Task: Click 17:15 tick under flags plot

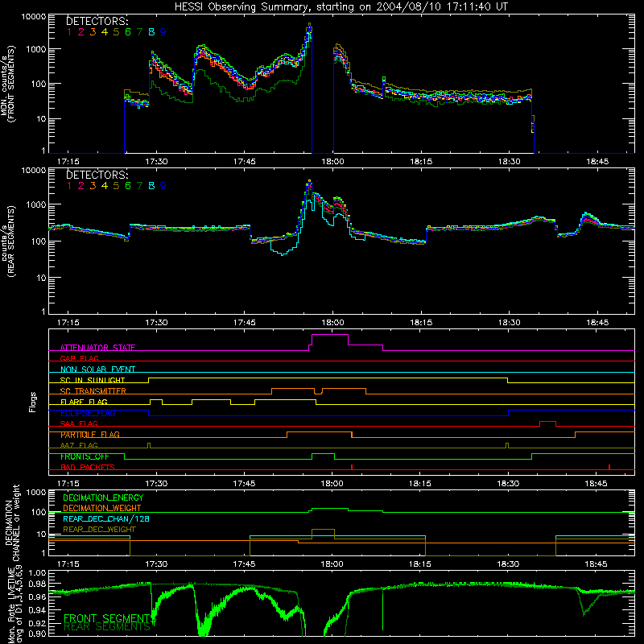Action: [68, 484]
